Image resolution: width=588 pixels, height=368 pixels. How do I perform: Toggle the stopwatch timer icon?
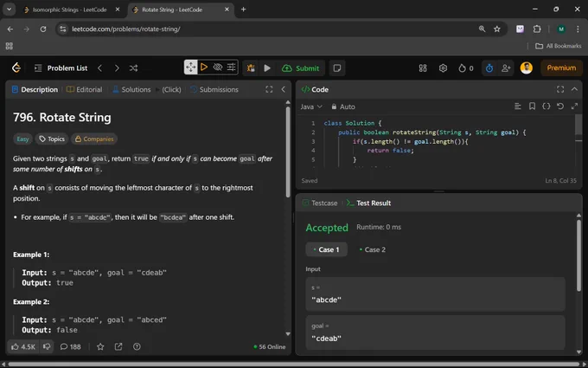(489, 68)
